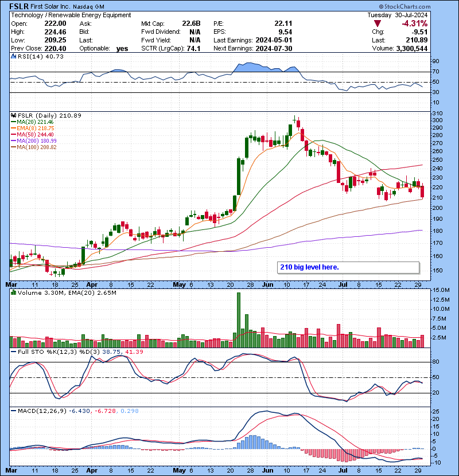Image resolution: width=459 pixels, height=476 pixels.
Task: Click the FSLR daily candlestick icon
Action: tap(13, 116)
